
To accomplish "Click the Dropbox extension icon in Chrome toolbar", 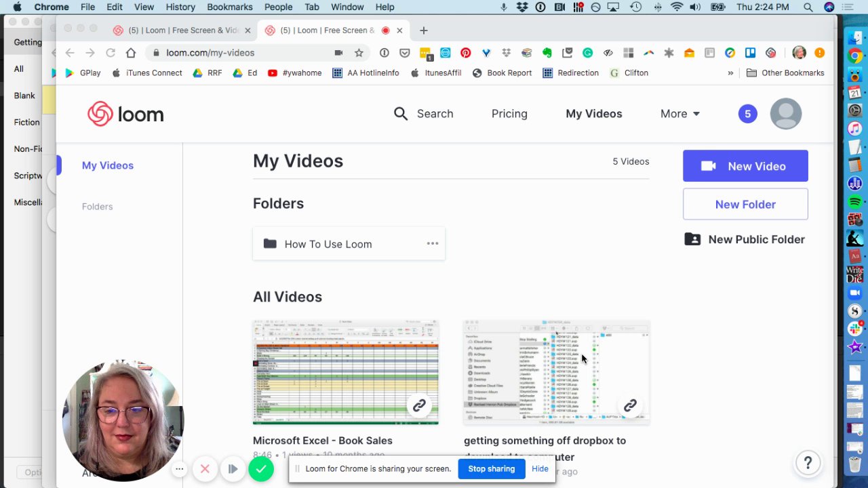I will (506, 53).
